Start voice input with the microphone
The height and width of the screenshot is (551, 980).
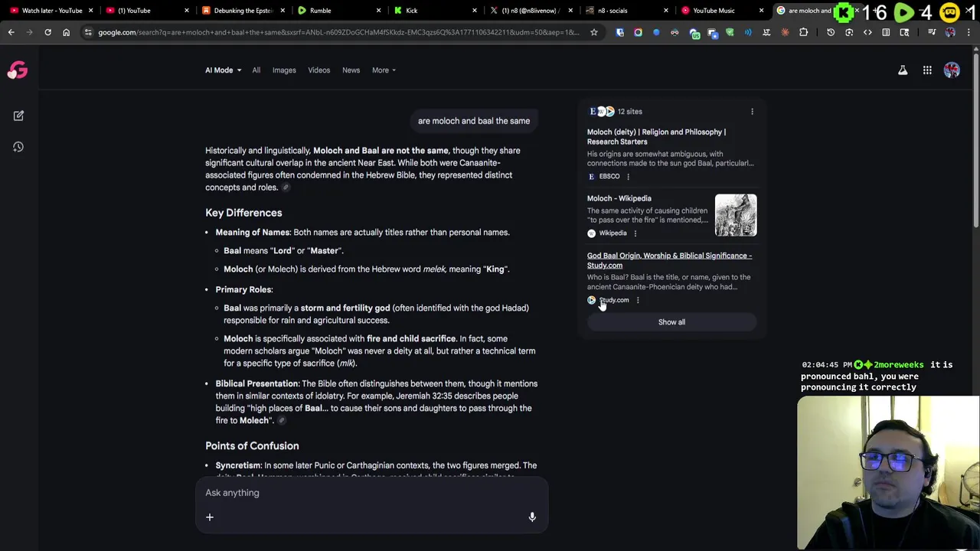click(532, 517)
